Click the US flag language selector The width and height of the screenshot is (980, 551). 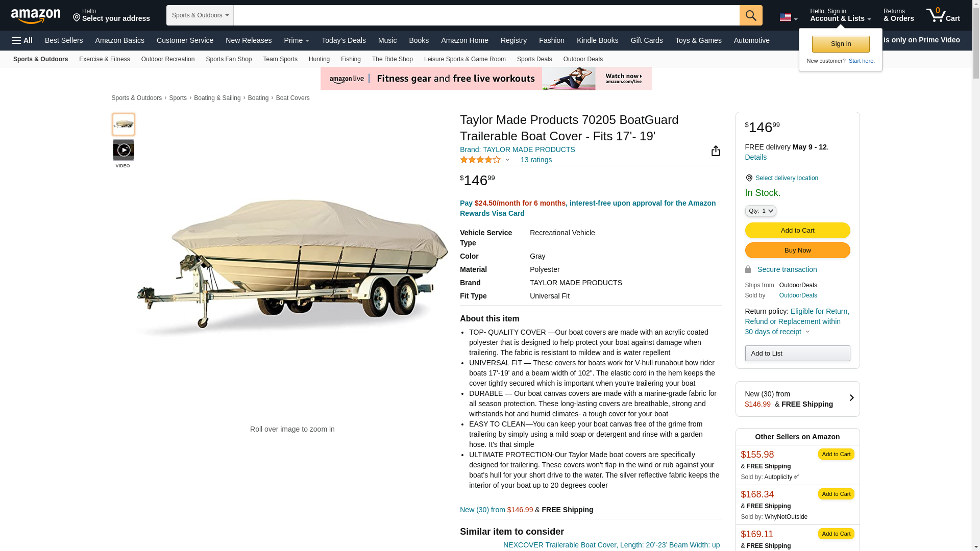pos(788,17)
